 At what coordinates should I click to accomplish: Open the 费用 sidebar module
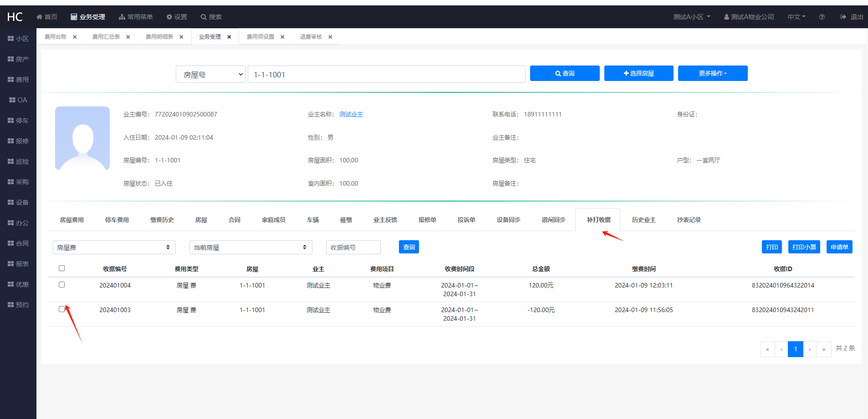(x=18, y=80)
